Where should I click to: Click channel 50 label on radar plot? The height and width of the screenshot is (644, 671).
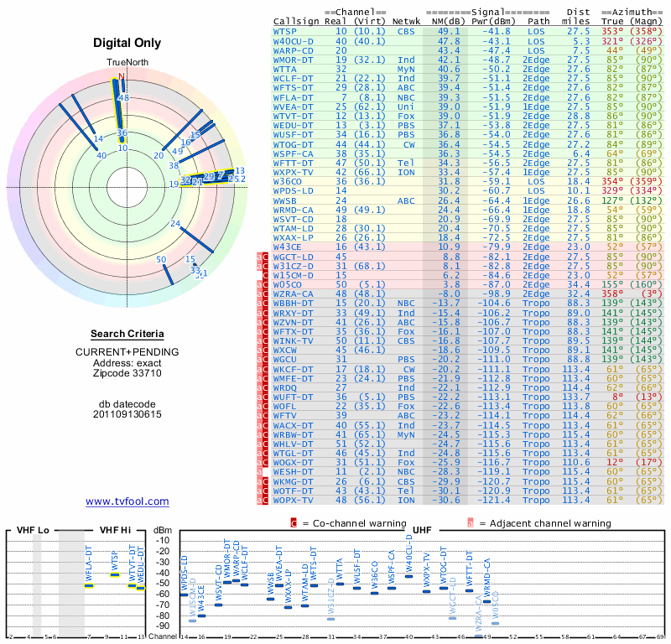[161, 259]
